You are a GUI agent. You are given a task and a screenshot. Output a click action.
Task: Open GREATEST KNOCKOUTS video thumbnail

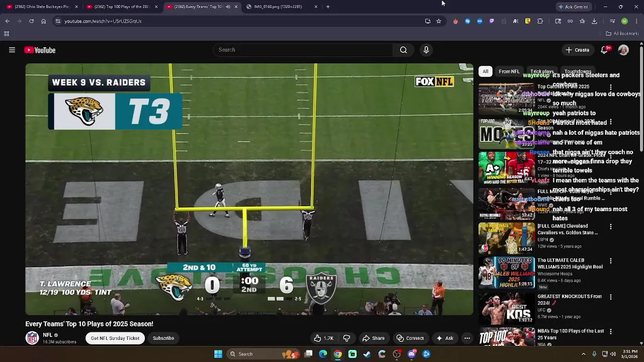(506, 308)
